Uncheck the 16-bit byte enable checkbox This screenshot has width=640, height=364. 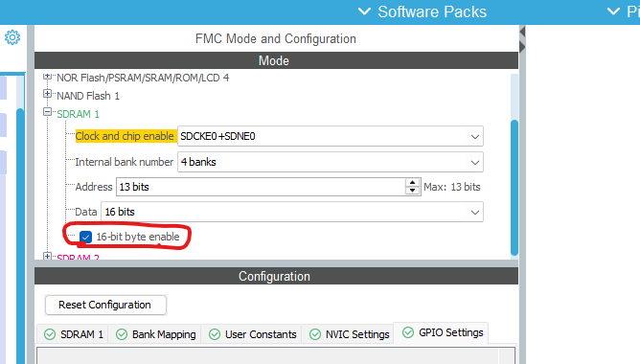pos(85,237)
